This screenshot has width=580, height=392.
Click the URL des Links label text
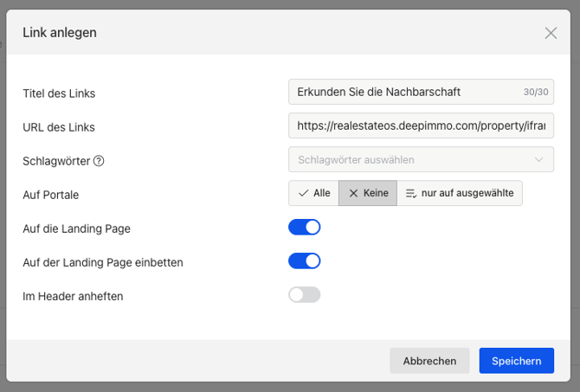click(x=59, y=127)
